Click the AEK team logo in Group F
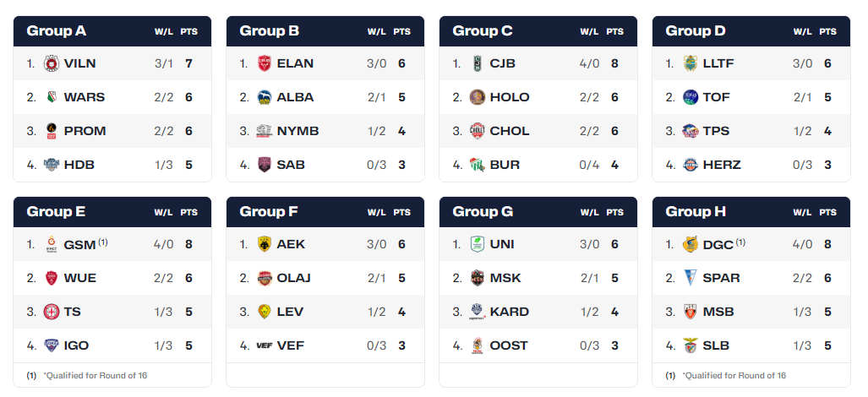The width and height of the screenshot is (868, 397). coord(265,244)
